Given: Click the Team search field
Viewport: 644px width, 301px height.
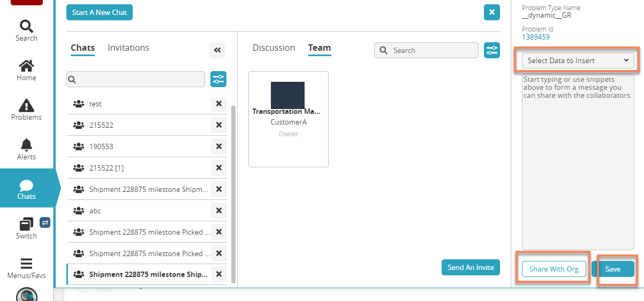Looking at the screenshot, I should click(431, 50).
